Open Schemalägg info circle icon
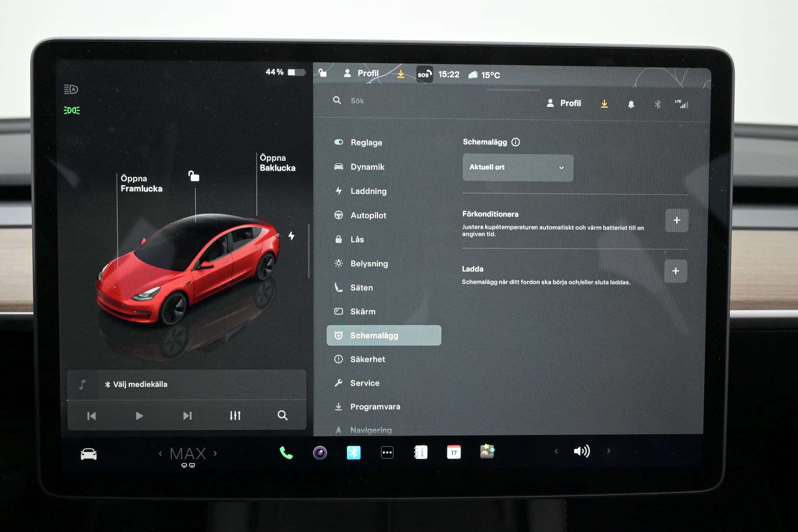The width and height of the screenshot is (798, 532). click(x=516, y=142)
